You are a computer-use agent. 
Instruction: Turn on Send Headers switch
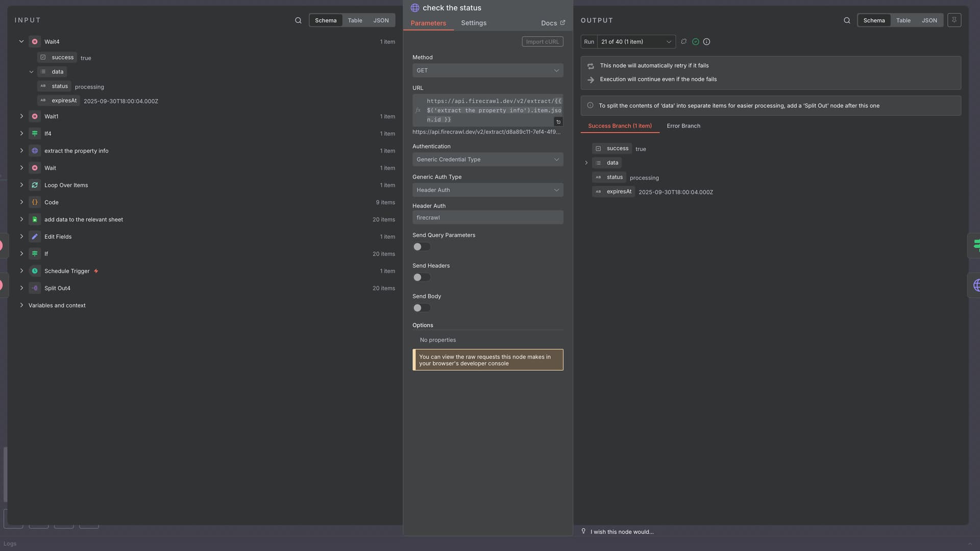click(x=422, y=278)
